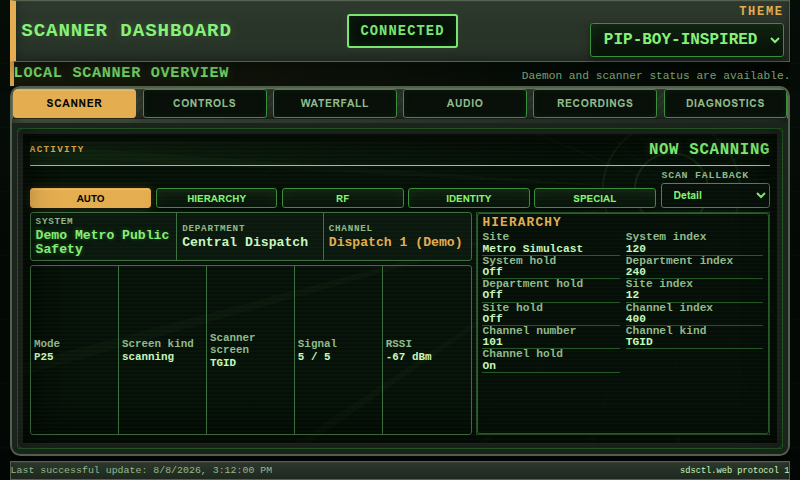The height and width of the screenshot is (480, 800).
Task: Click the THEME label
Action: click(761, 11)
